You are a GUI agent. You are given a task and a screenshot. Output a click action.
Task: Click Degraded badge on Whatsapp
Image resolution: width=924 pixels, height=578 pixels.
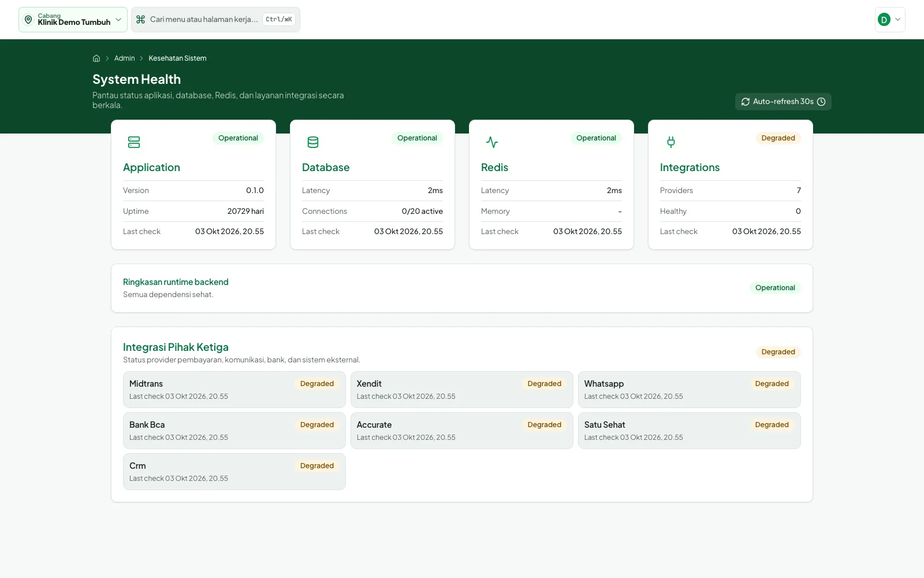tap(772, 384)
